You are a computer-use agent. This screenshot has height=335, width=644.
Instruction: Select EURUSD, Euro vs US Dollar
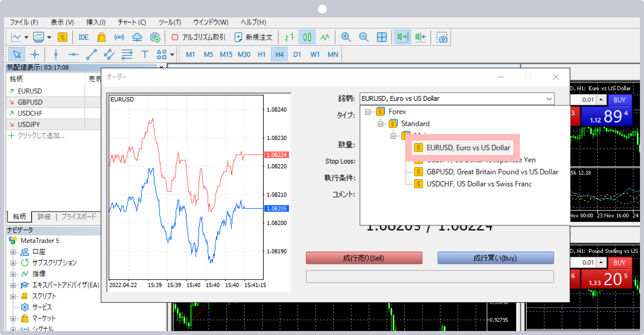(468, 148)
